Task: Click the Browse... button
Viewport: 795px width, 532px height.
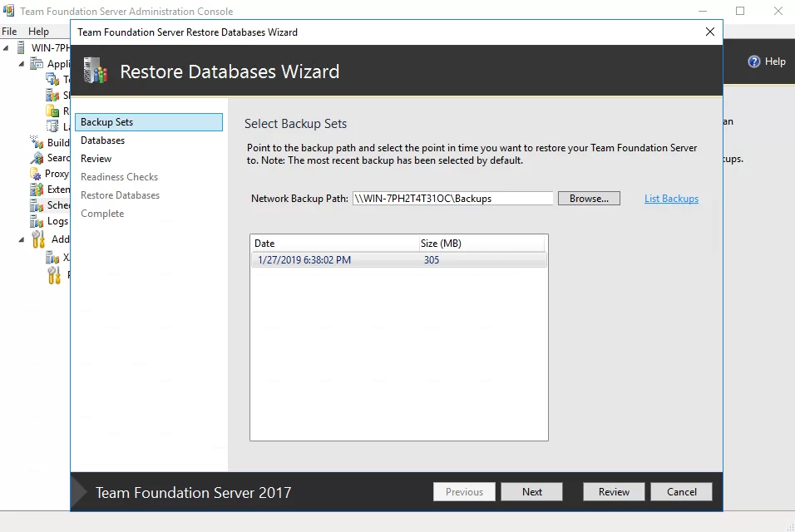Action: point(589,199)
